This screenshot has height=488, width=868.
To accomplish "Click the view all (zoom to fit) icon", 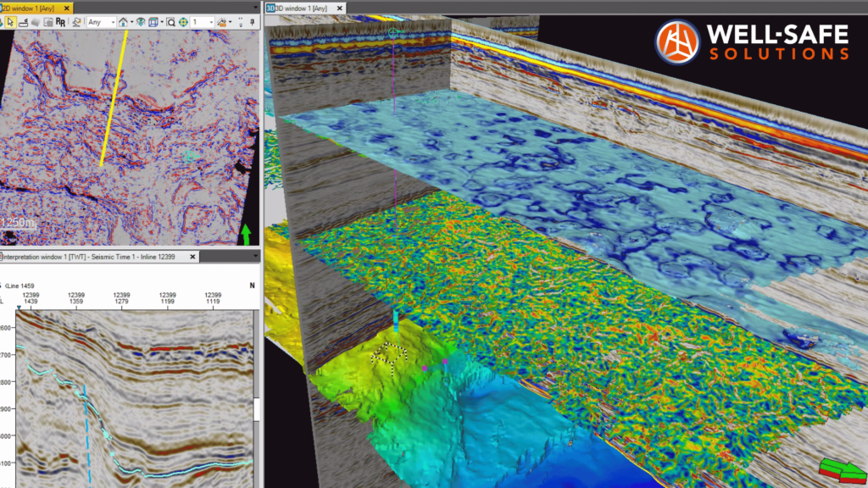I will [123, 24].
